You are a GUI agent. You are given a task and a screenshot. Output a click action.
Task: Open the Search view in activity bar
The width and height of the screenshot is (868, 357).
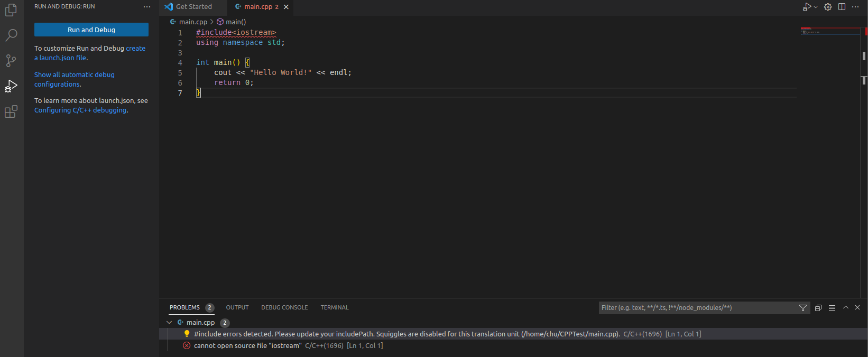point(11,35)
